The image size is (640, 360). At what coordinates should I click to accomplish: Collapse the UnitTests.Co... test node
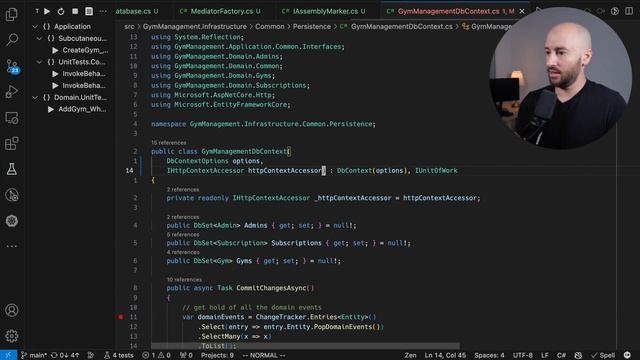[x=39, y=62]
